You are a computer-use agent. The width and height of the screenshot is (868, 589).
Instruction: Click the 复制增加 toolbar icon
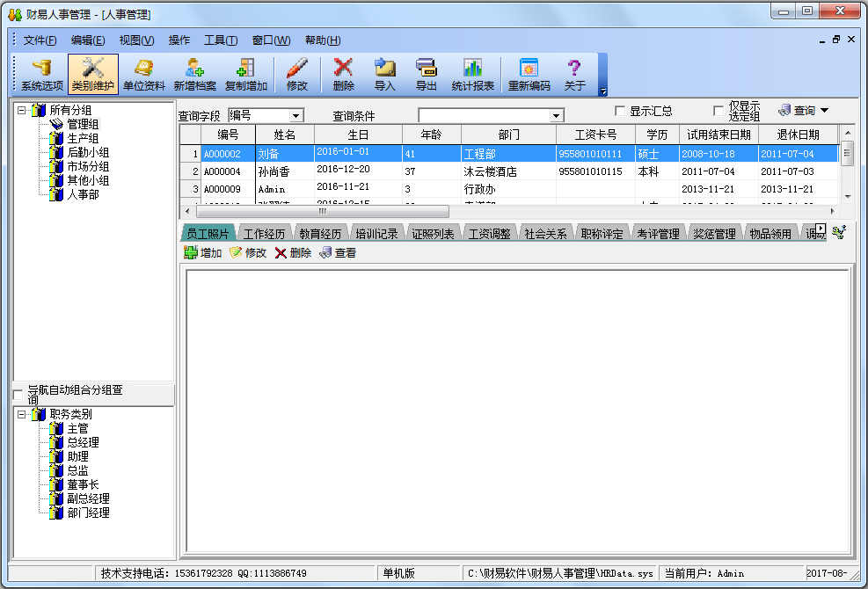pyautogui.click(x=246, y=75)
